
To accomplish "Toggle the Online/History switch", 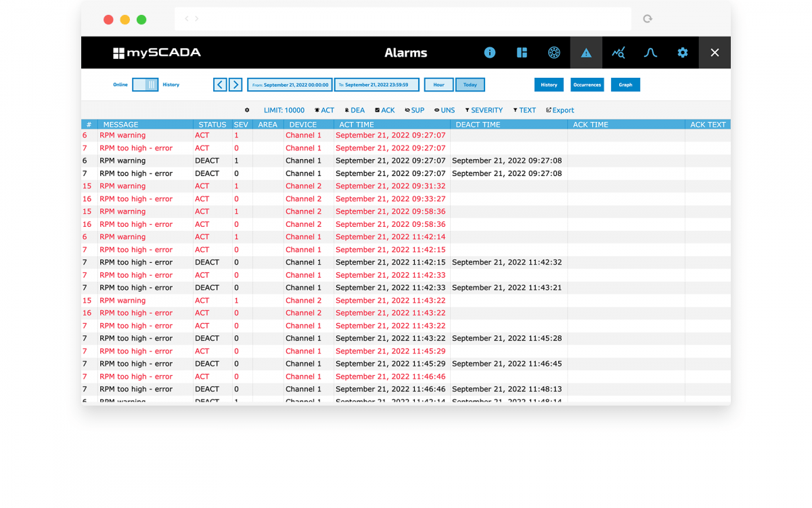I will [x=145, y=85].
